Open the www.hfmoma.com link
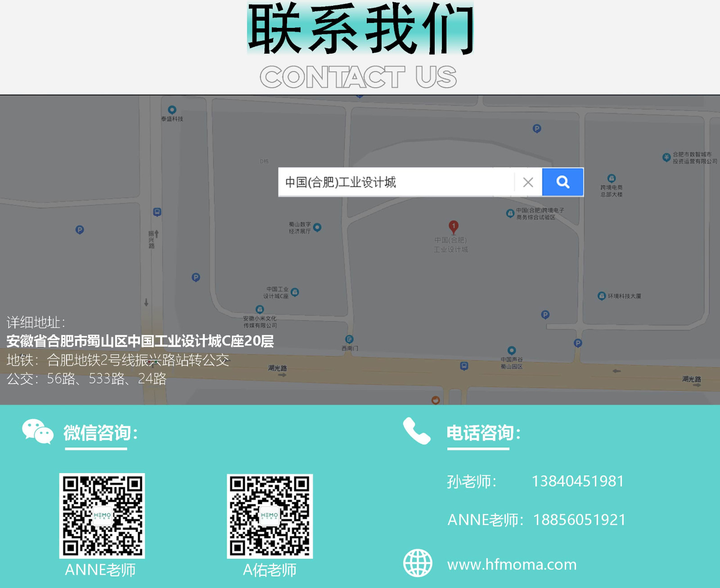Viewport: 720px width, 588px height. [512, 565]
